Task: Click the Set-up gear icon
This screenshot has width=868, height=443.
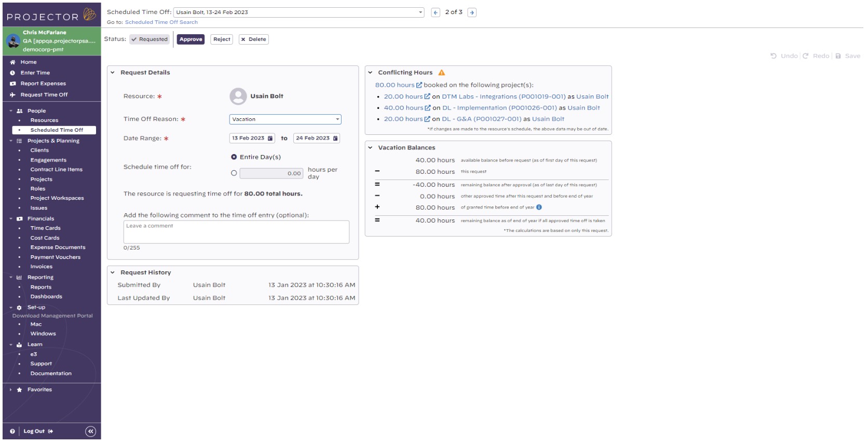Action: point(20,308)
